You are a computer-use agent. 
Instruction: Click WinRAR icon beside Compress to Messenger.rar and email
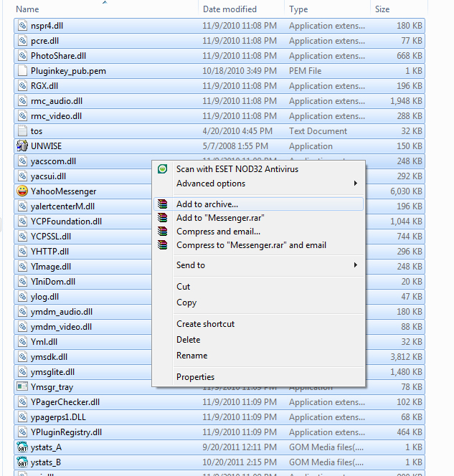[163, 245]
